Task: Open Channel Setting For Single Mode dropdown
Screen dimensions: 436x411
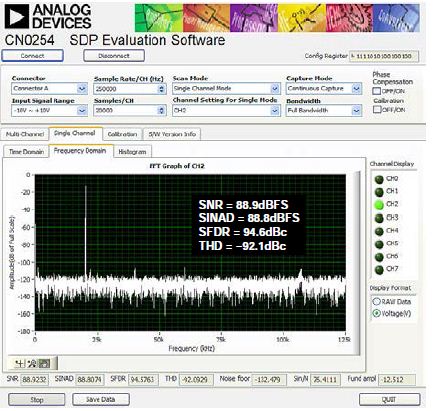Action: click(x=275, y=110)
